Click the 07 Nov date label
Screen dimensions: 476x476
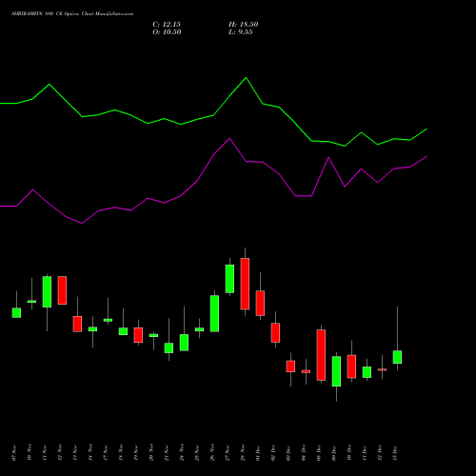pos(14,452)
